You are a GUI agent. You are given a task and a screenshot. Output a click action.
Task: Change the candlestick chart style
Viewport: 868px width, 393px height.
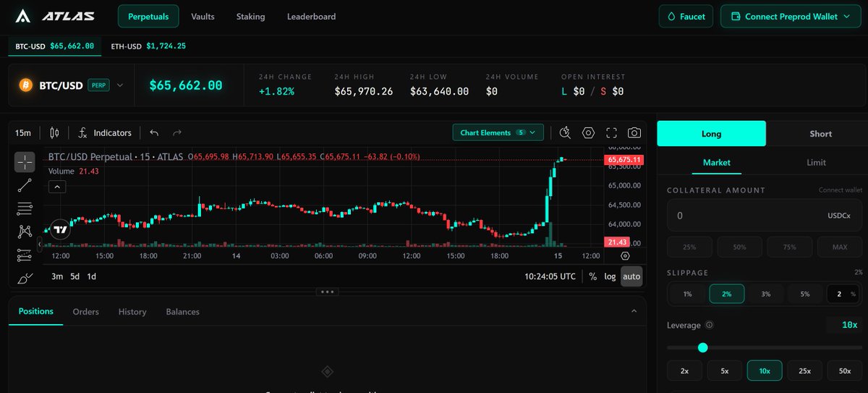(54, 132)
